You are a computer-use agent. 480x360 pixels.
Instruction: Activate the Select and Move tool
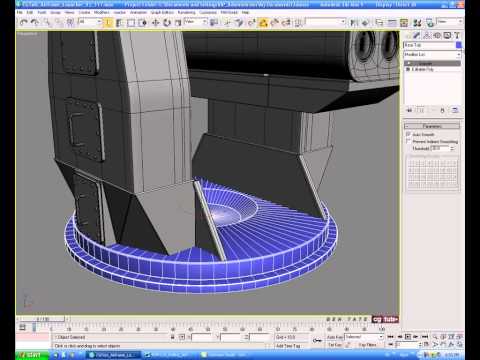click(155, 23)
